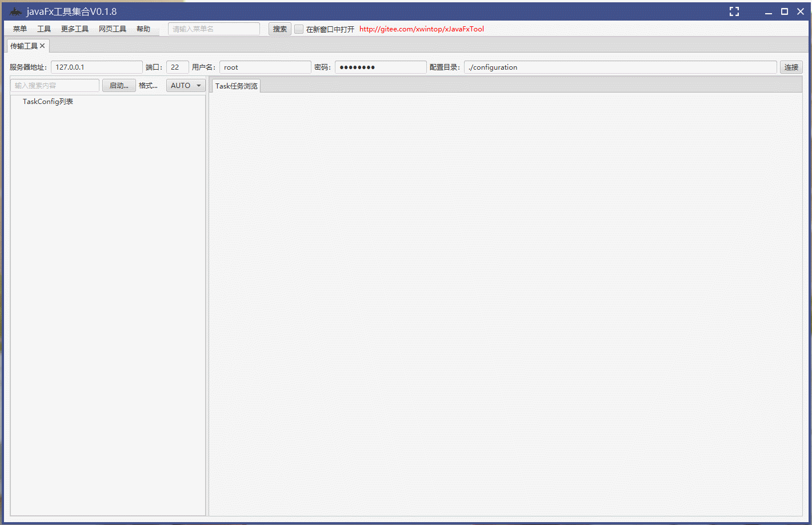Open the 菜单 menu

20,29
